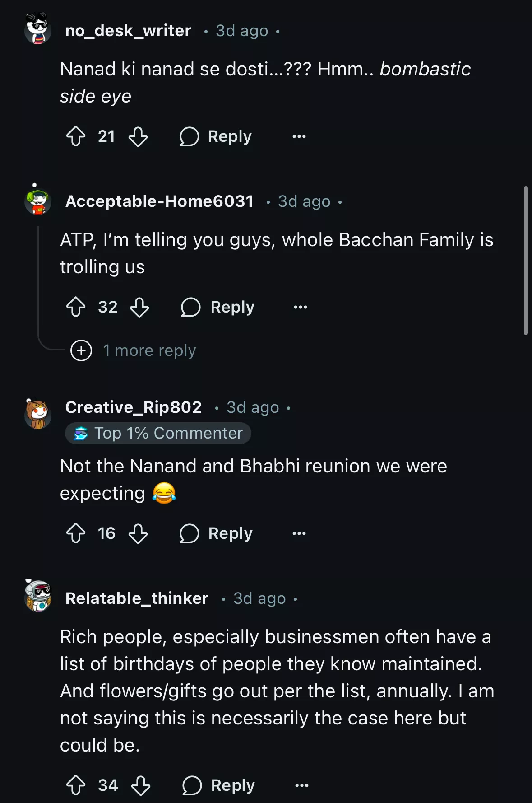Open more options on Creative_Rip802's comment

pyautogui.click(x=299, y=533)
